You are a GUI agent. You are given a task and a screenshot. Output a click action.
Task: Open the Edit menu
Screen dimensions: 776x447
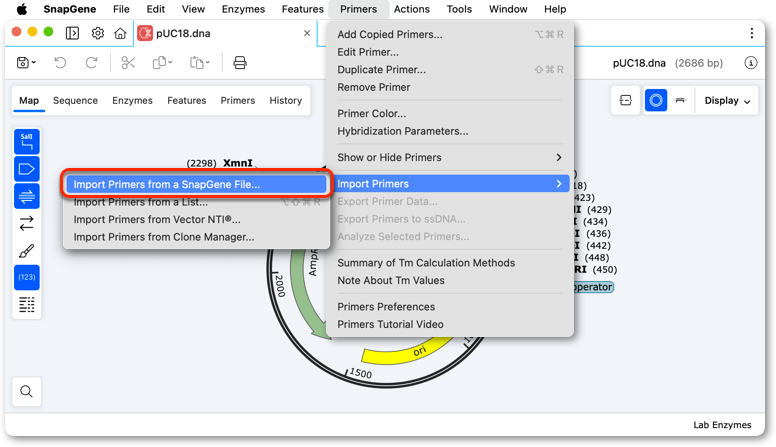[155, 9]
